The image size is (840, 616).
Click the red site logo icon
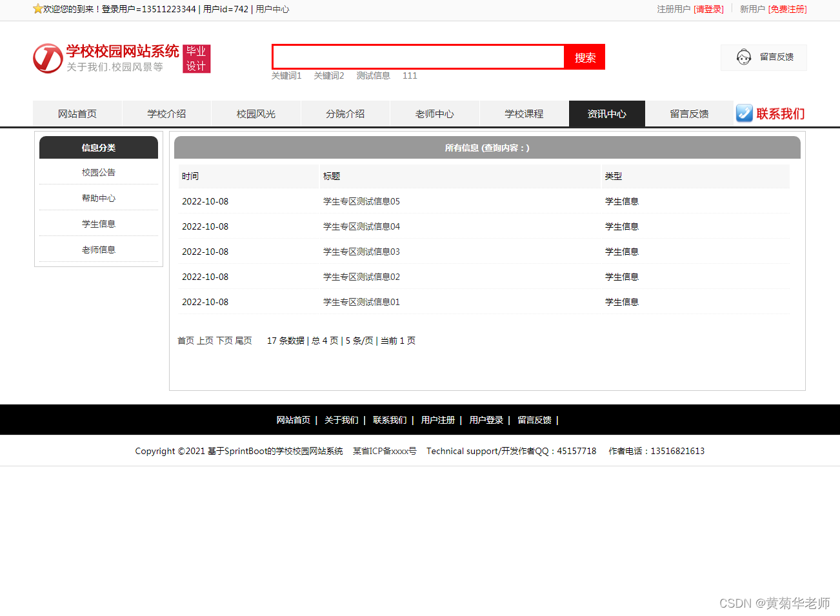(48, 59)
